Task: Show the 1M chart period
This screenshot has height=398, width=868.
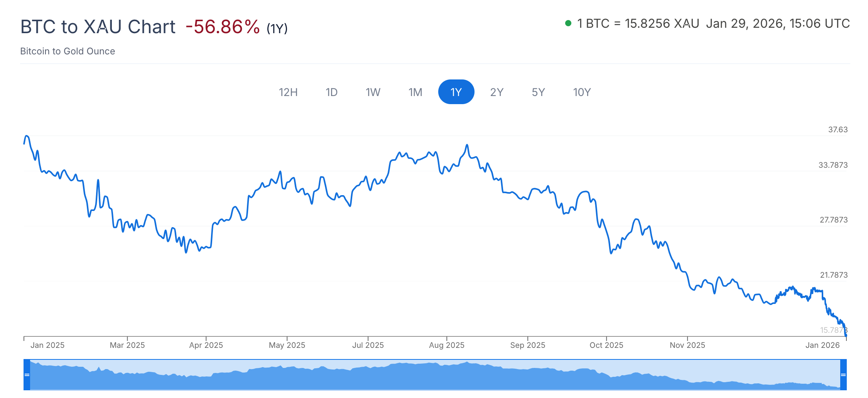Action: (x=415, y=92)
